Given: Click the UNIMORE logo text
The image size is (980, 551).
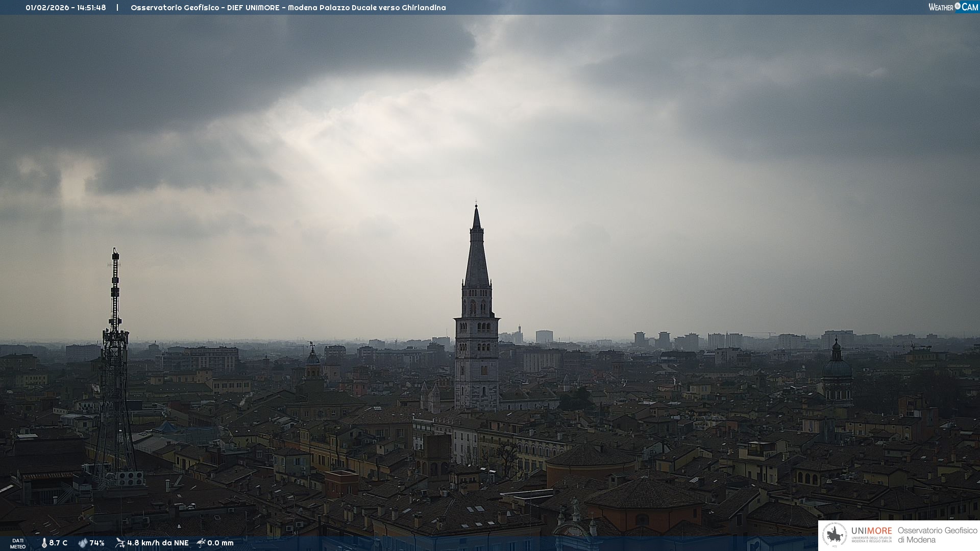Looking at the screenshot, I should click(871, 531).
